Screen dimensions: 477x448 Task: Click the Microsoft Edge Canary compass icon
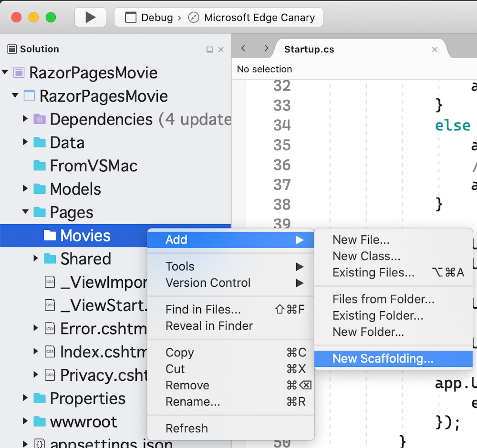tap(193, 17)
